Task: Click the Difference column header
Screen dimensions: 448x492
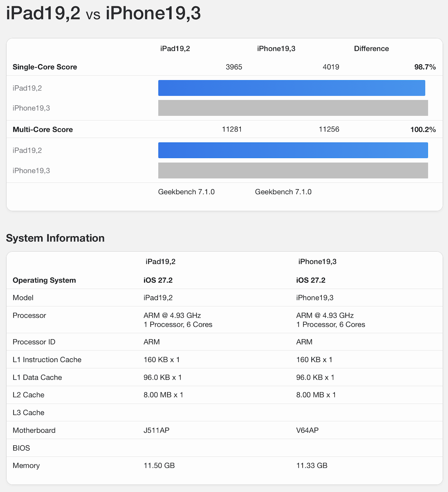Action: click(371, 49)
